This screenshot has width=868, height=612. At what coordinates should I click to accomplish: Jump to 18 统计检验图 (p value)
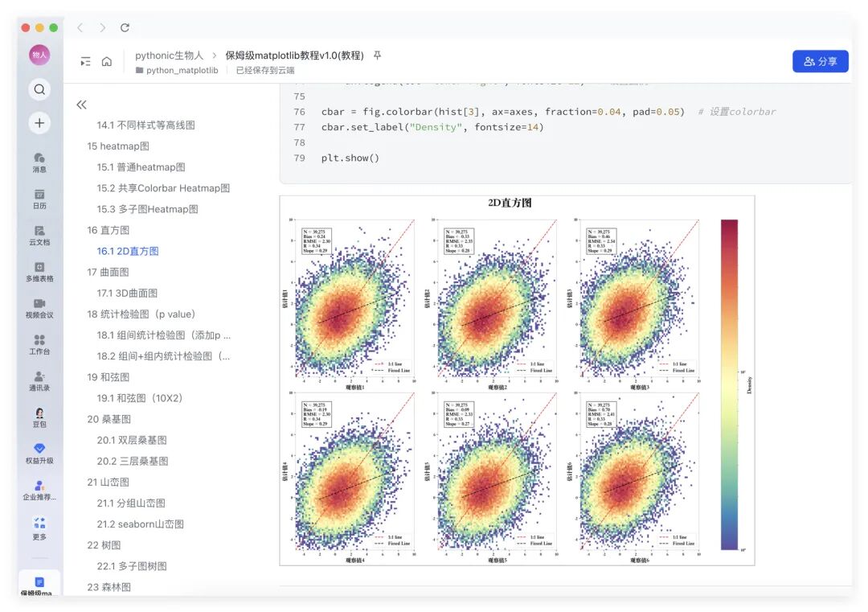[141, 314]
